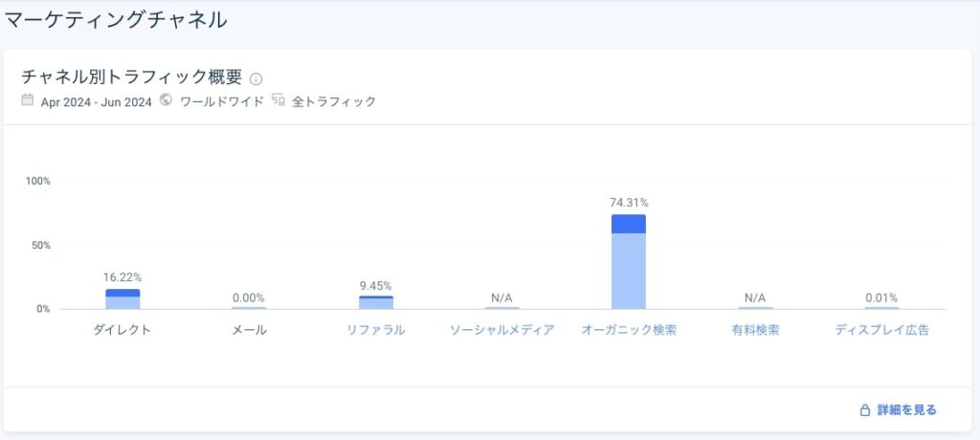The width and height of the screenshot is (980, 440).
Task: Click the info icon beside チャネル別トラフィック概要
Action: [256, 78]
